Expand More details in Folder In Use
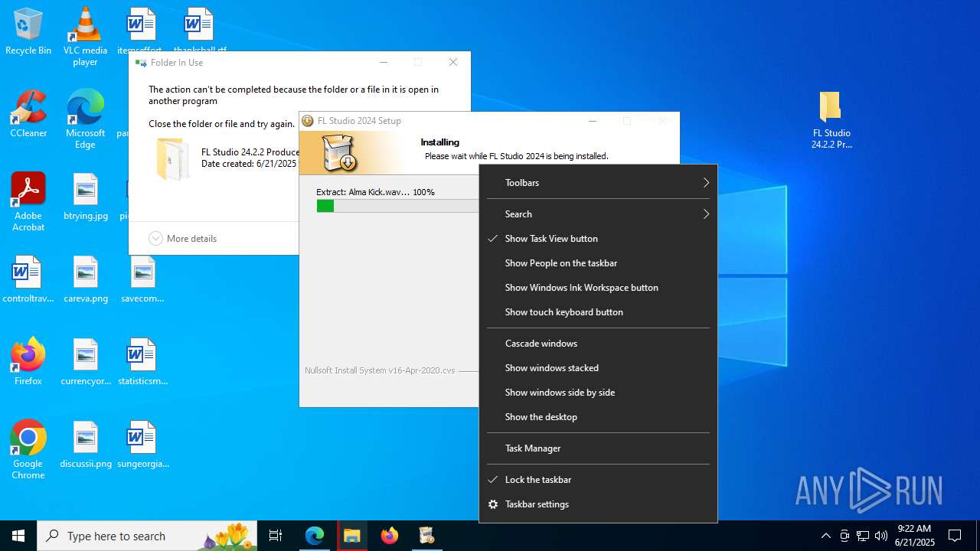980x551 pixels. click(x=183, y=239)
